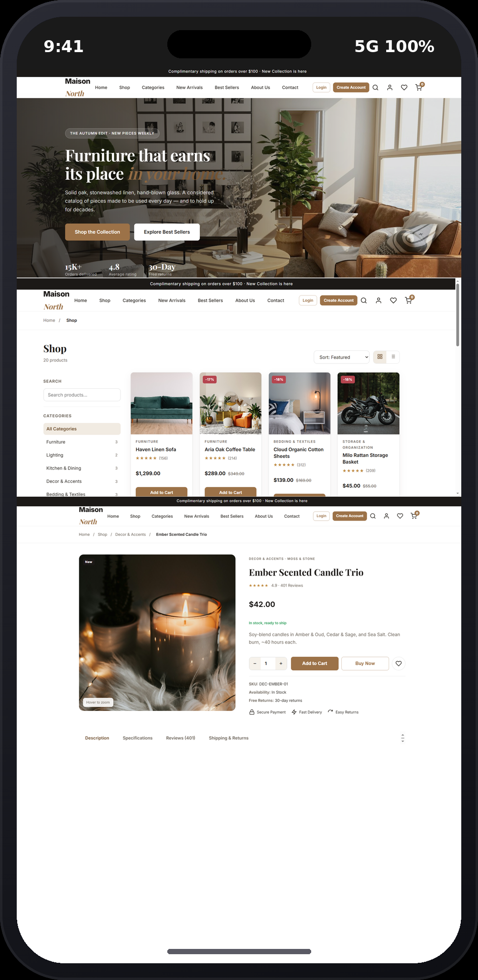Image resolution: width=478 pixels, height=980 pixels.
Task: Open Milo Rattan Storage Basket product image
Action: click(x=369, y=403)
